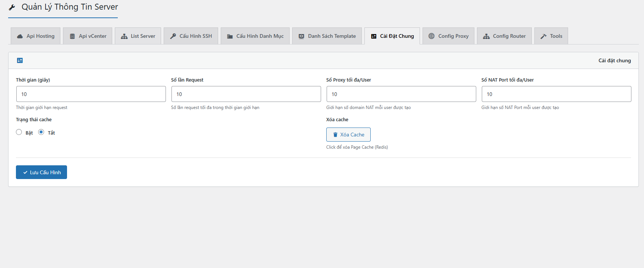644x268 pixels.
Task: Click the globe icon on Config Proxy tab
Action: (x=431, y=36)
